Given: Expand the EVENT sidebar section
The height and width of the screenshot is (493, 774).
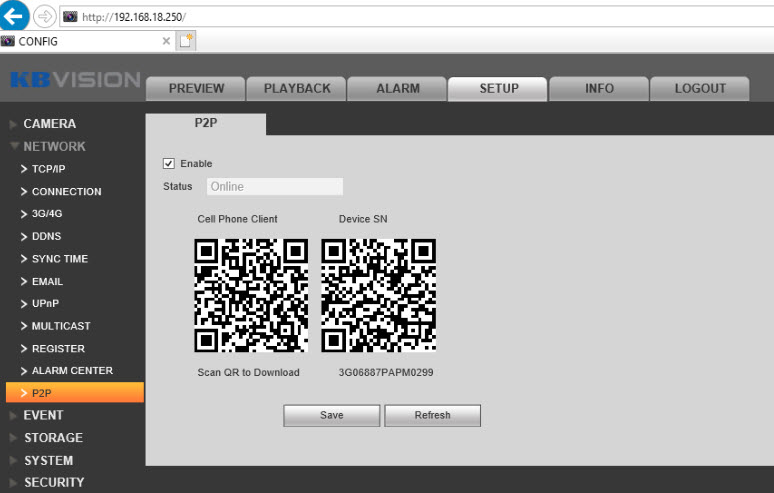Looking at the screenshot, I should (x=43, y=415).
